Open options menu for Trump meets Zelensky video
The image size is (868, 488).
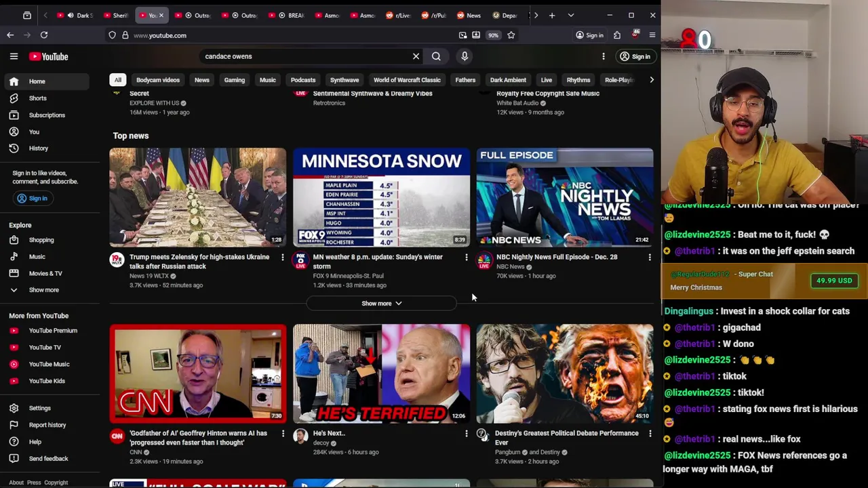(283, 258)
